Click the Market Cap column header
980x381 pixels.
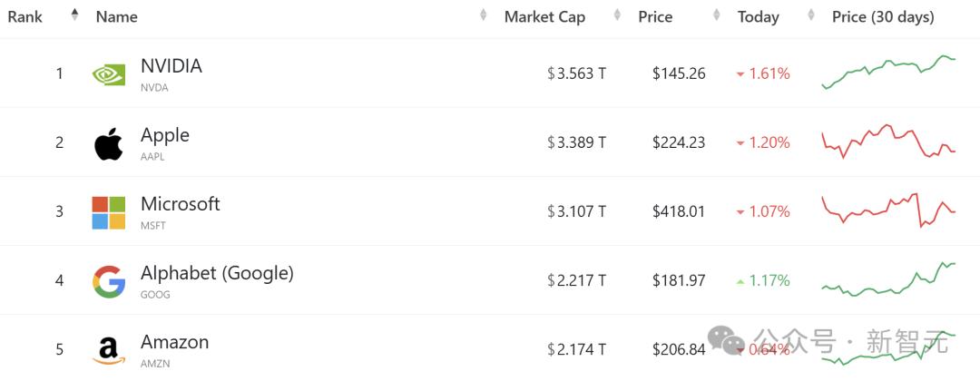coord(544,17)
